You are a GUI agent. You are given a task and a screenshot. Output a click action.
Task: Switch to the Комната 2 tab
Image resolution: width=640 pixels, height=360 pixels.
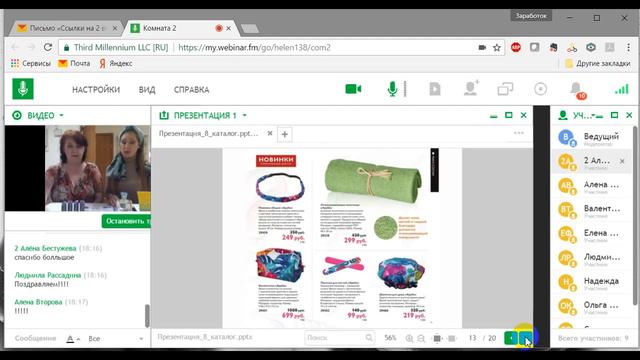[182, 28]
